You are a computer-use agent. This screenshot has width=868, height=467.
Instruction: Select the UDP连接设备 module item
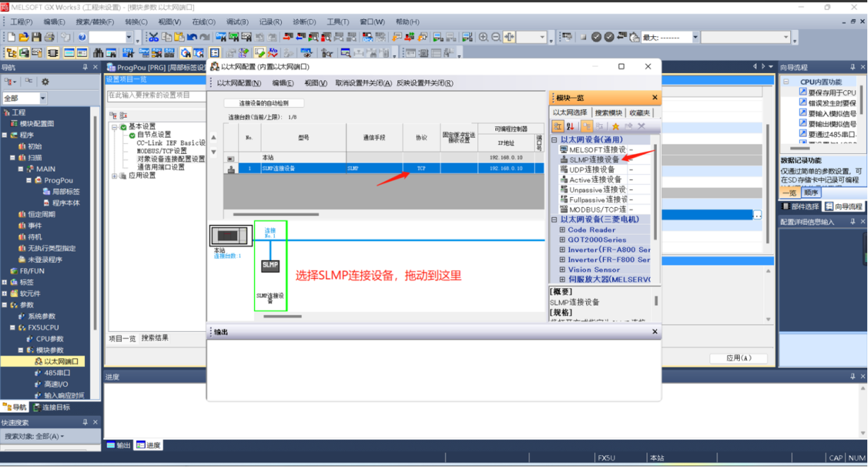(x=592, y=169)
